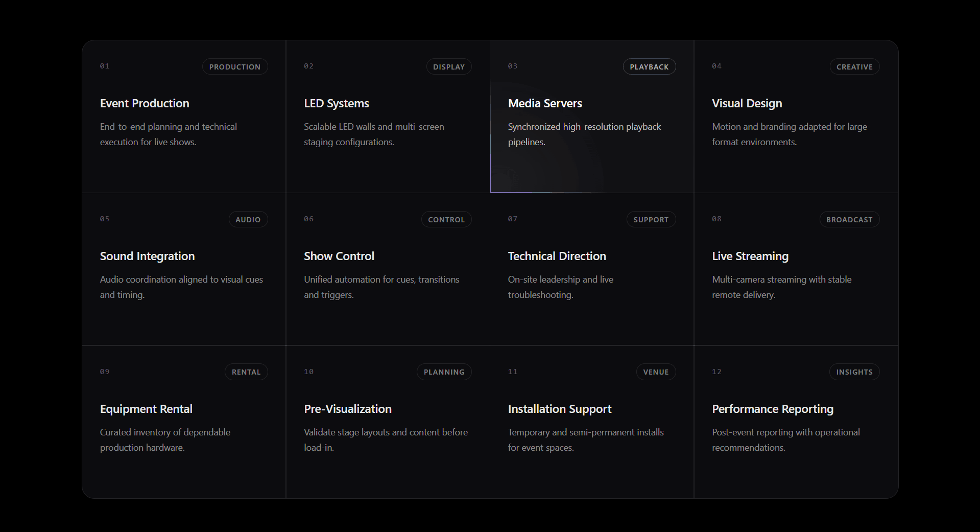Select the Installation Support title
The image size is (980, 532).
coord(560,409)
